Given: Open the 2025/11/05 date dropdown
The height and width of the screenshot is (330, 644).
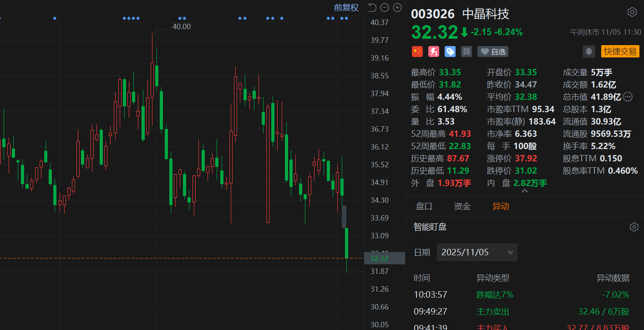Looking at the screenshot, I should [x=477, y=252].
